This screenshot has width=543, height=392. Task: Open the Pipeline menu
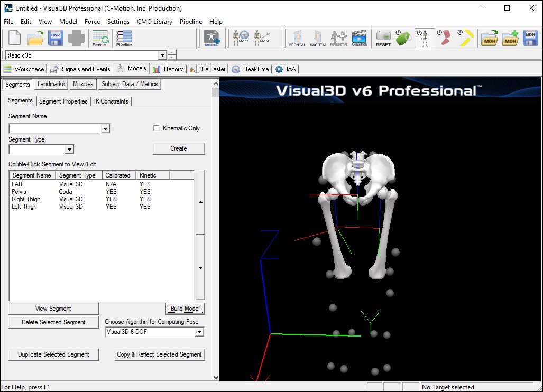click(191, 22)
